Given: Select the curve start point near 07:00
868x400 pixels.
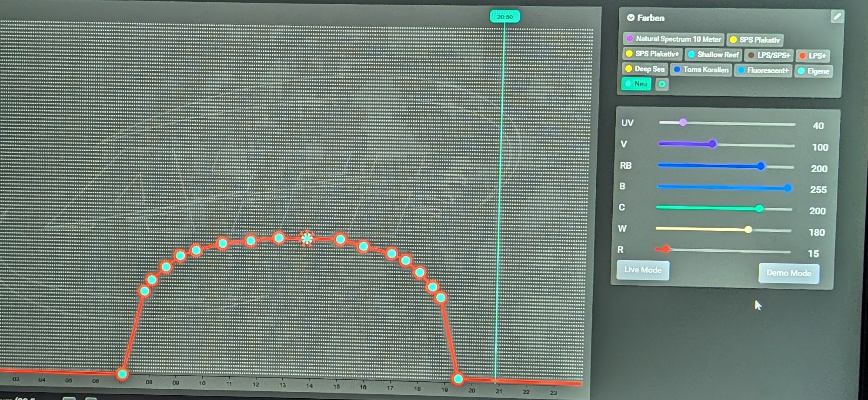Looking at the screenshot, I should coord(122,373).
